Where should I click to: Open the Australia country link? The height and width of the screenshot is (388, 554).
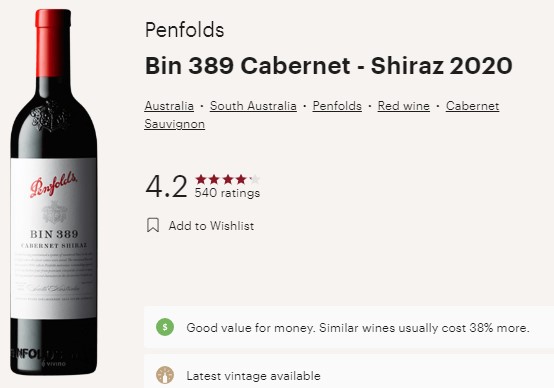(169, 106)
